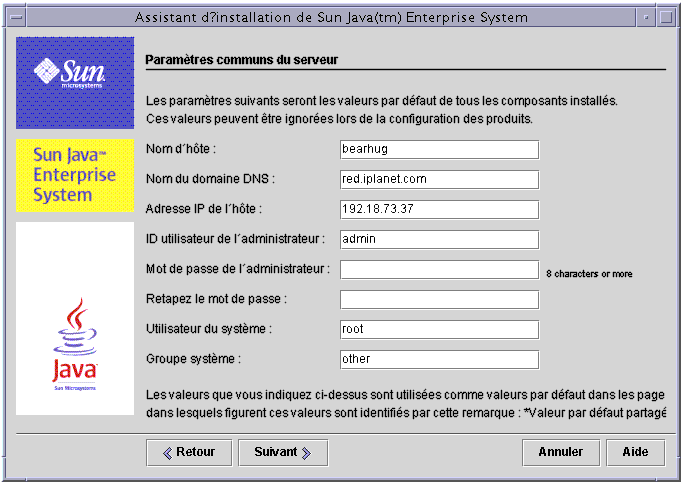
Task: Maximize the installer window with square button
Action: click(x=666, y=17)
